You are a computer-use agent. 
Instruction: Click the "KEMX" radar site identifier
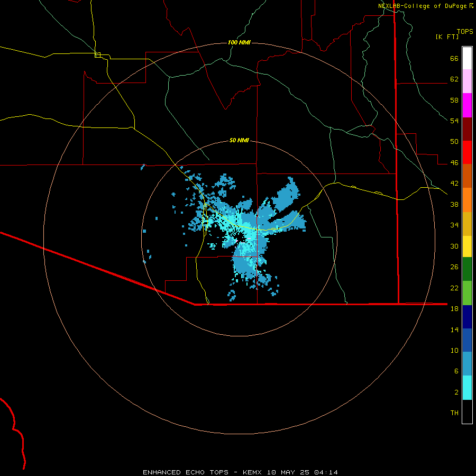[253, 472]
